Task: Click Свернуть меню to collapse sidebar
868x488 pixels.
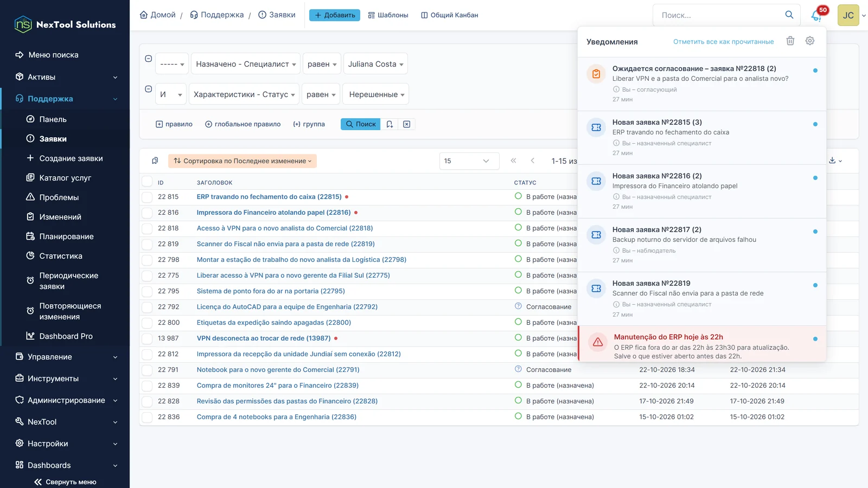Action: (x=65, y=482)
